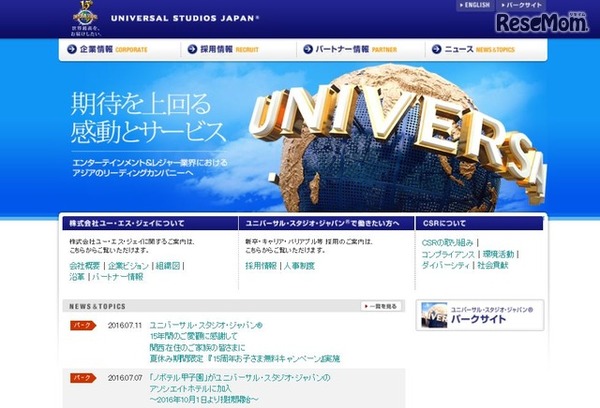This screenshot has height=408, width=600.
Task: Click arrow icon beside パートナー情報
Action: point(308,49)
